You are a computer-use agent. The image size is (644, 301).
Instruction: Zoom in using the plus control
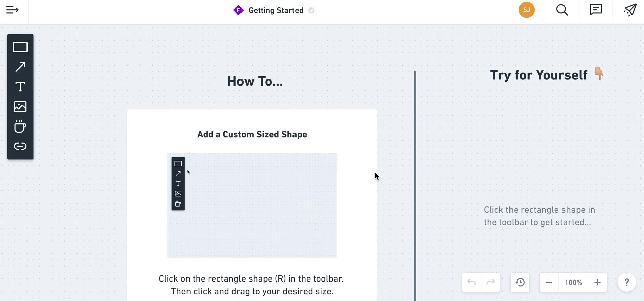click(x=597, y=282)
